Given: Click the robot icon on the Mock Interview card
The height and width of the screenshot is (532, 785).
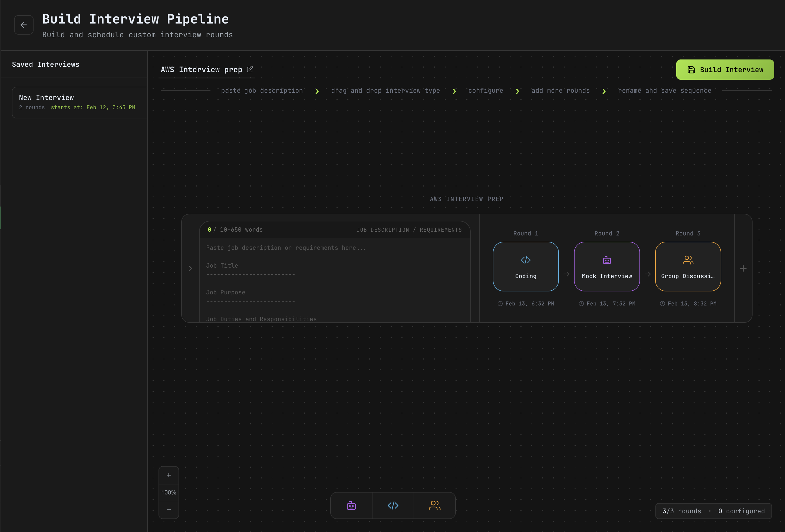Looking at the screenshot, I should [607, 260].
